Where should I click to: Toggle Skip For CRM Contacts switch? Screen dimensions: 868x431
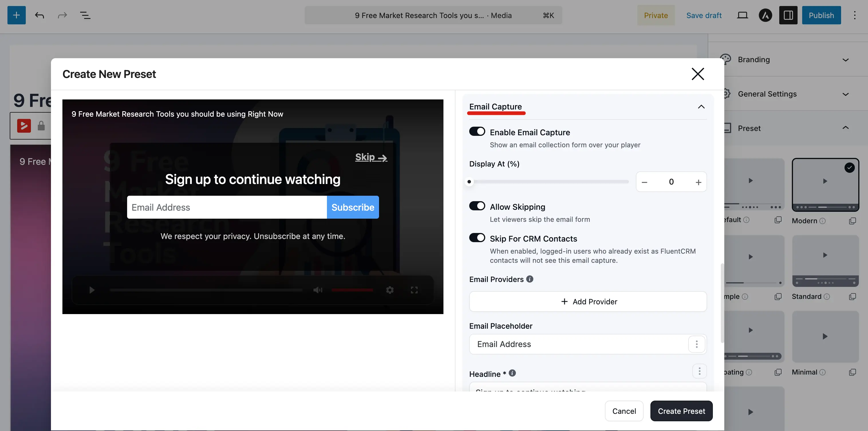click(x=477, y=238)
